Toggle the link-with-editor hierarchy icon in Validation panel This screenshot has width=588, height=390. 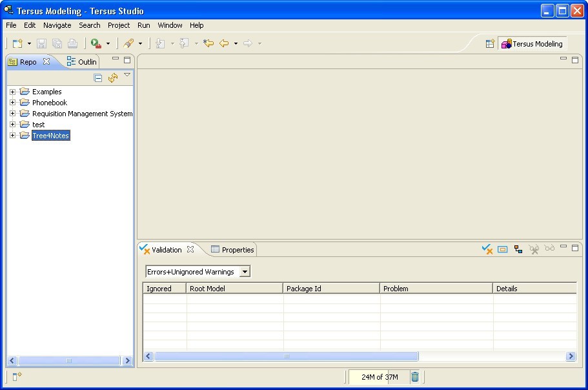click(x=518, y=249)
